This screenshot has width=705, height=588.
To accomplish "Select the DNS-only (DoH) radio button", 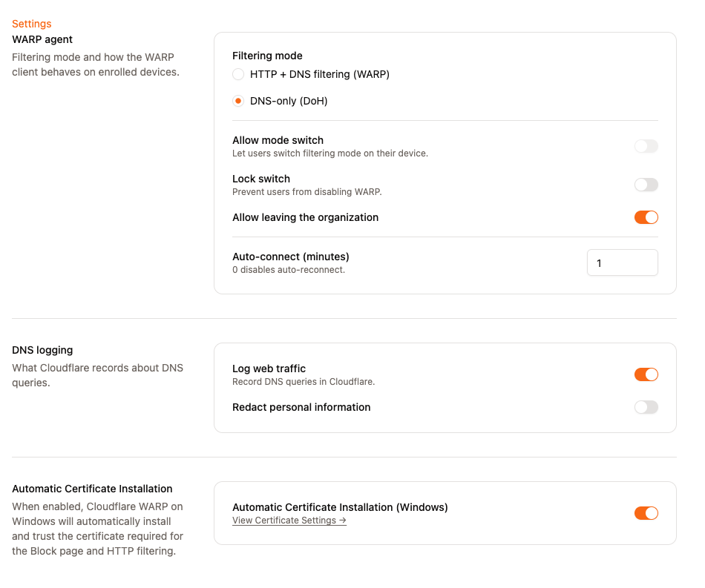I will [x=238, y=101].
